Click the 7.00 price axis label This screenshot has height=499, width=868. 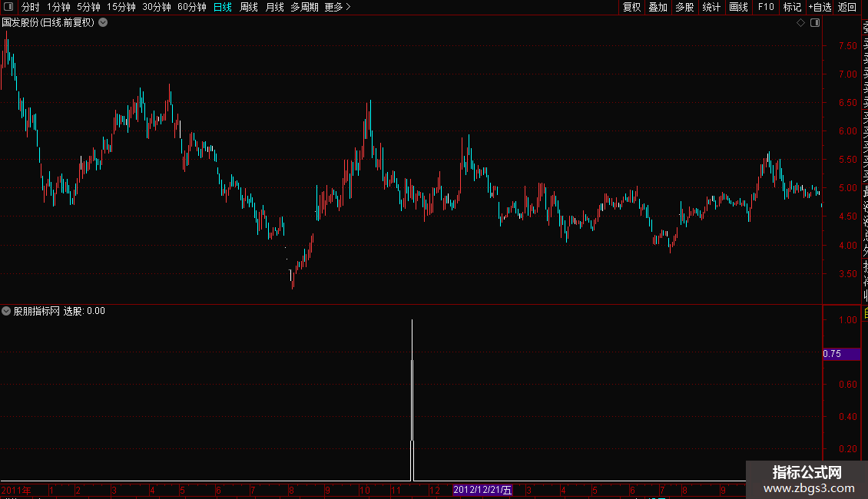coord(847,74)
